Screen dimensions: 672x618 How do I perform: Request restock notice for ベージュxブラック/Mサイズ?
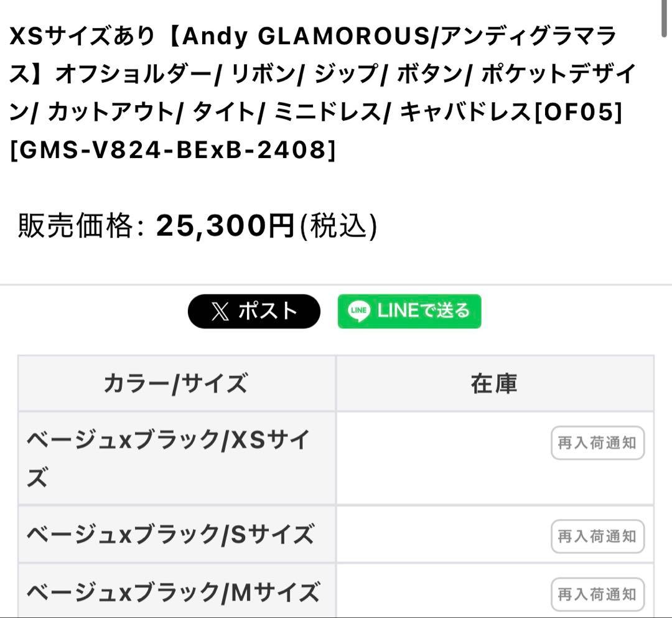(597, 594)
